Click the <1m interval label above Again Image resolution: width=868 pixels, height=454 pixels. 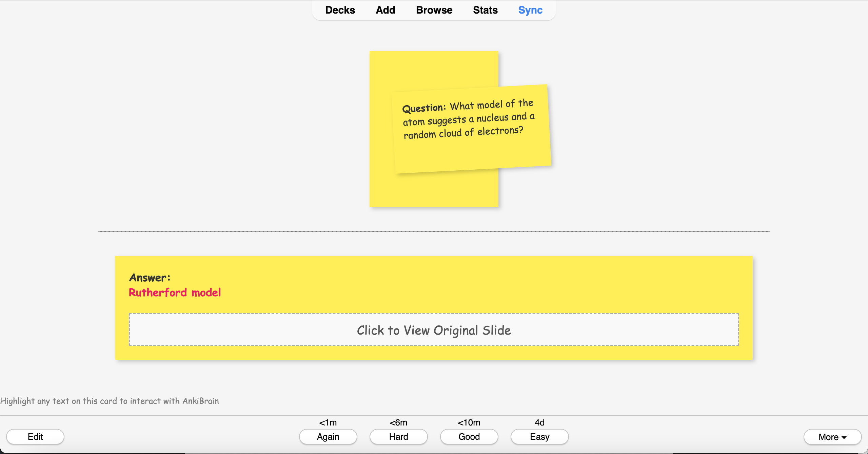328,422
